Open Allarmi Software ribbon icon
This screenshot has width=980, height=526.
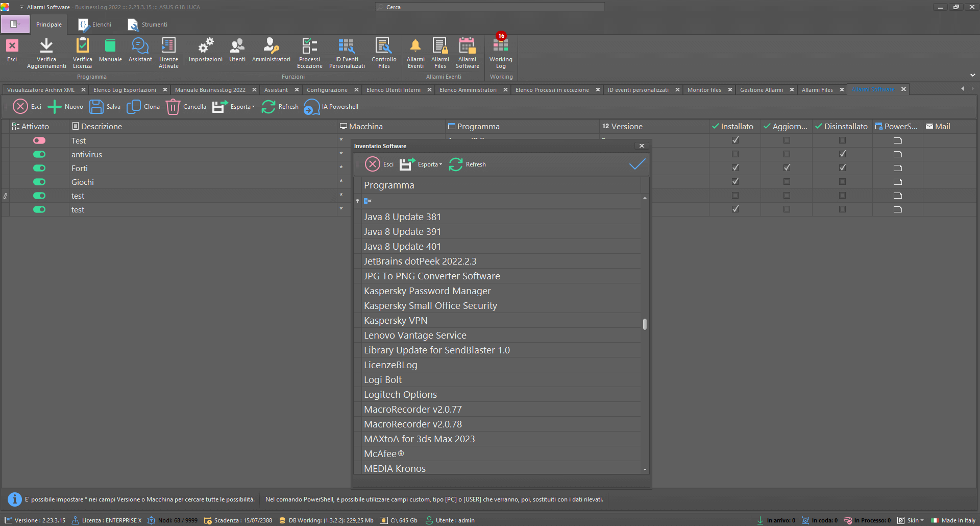pos(467,46)
